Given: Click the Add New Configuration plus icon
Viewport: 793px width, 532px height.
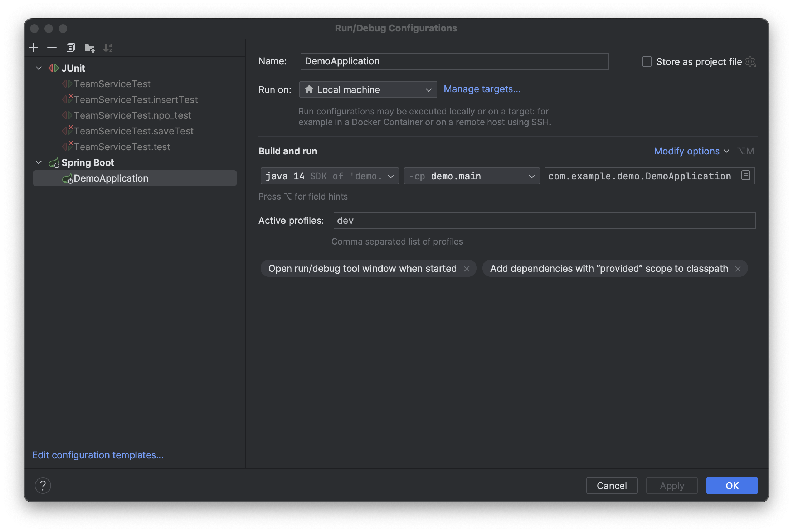Looking at the screenshot, I should click(33, 48).
